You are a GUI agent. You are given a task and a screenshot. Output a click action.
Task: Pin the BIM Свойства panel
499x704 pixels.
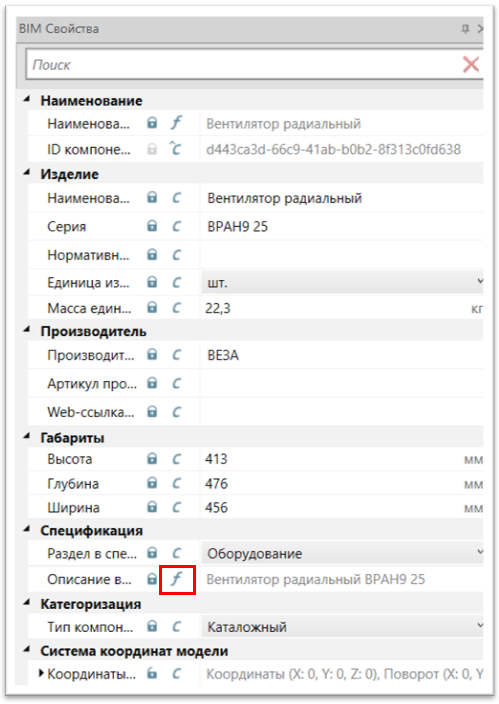point(465,29)
